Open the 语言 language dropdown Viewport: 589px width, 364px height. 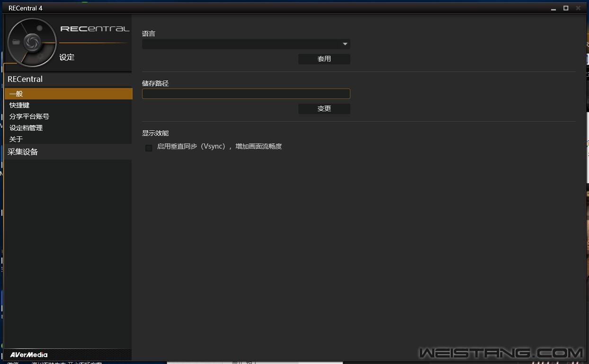pos(246,44)
